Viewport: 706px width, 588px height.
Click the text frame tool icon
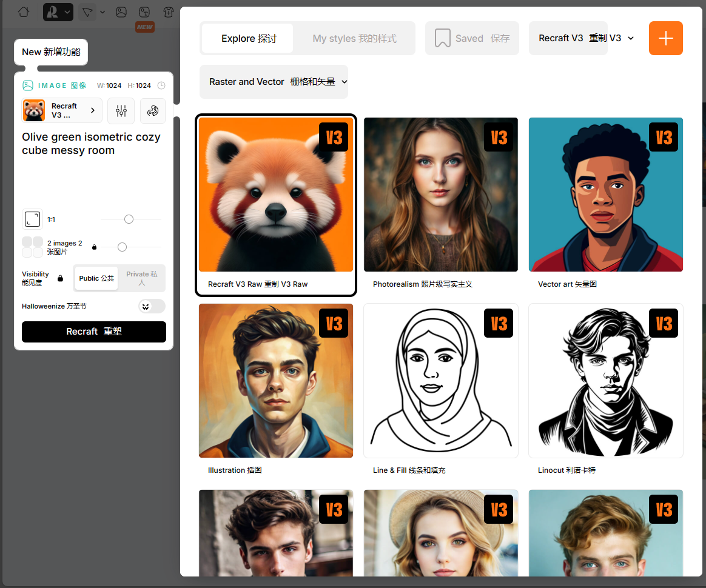144,12
